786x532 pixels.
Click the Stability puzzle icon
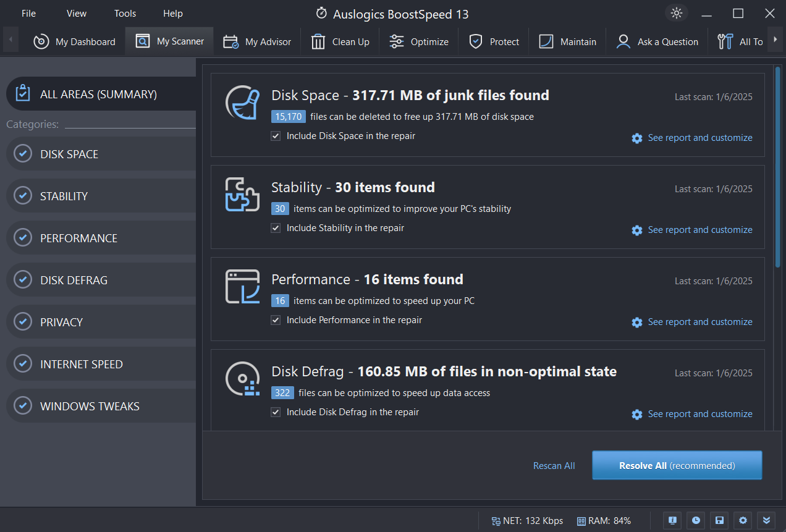coord(242,195)
